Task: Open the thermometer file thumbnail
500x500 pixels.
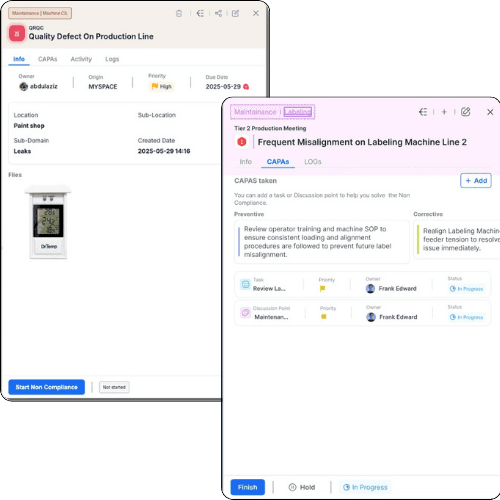Action: tap(48, 222)
